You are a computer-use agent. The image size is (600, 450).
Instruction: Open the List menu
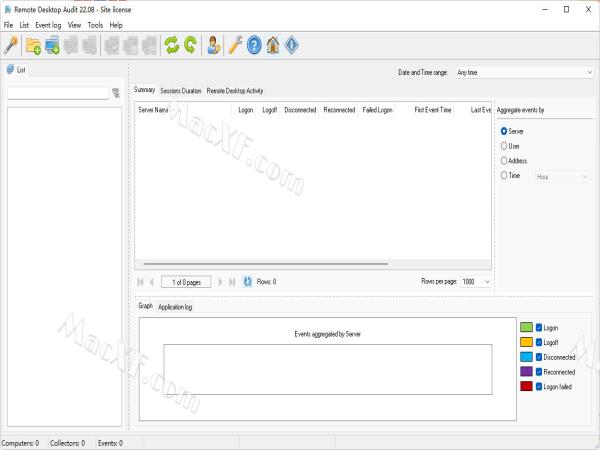(x=24, y=25)
